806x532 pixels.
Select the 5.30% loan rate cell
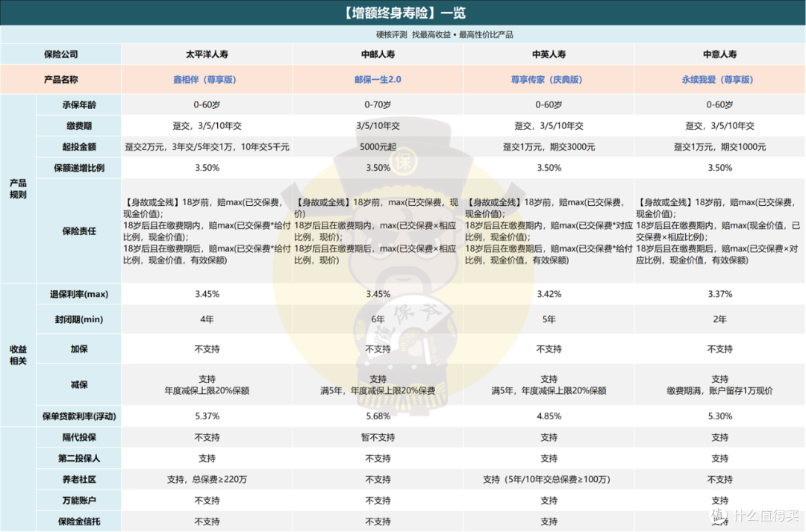coord(719,416)
